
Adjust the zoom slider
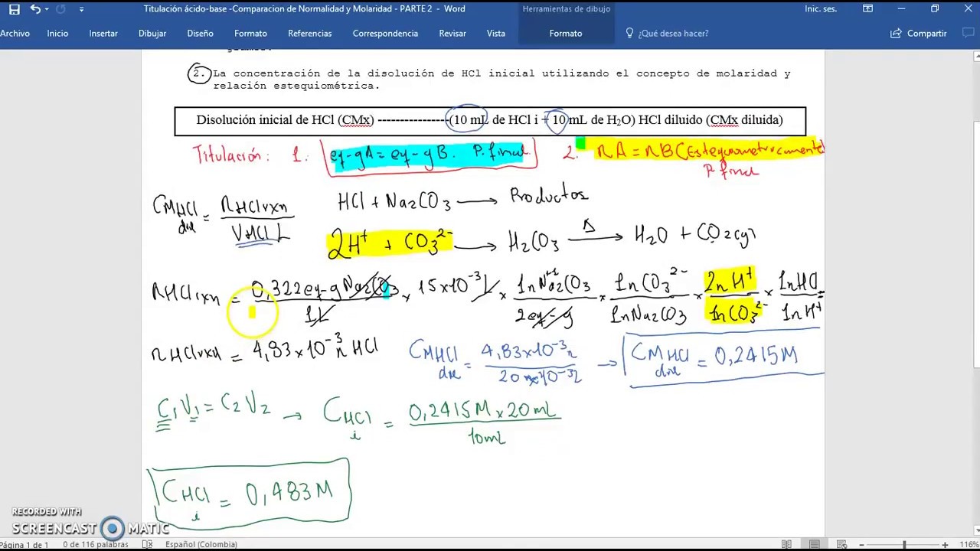[903, 545]
